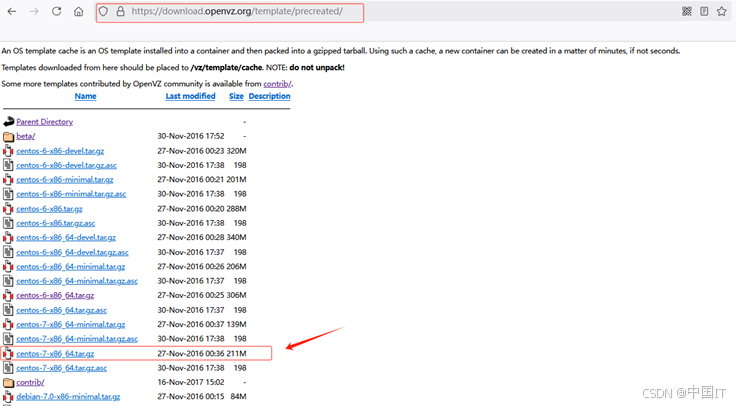Viewport: 736px width, 406px height.
Task: Download centos-7-x86_64.tar.gz template
Action: coord(55,354)
